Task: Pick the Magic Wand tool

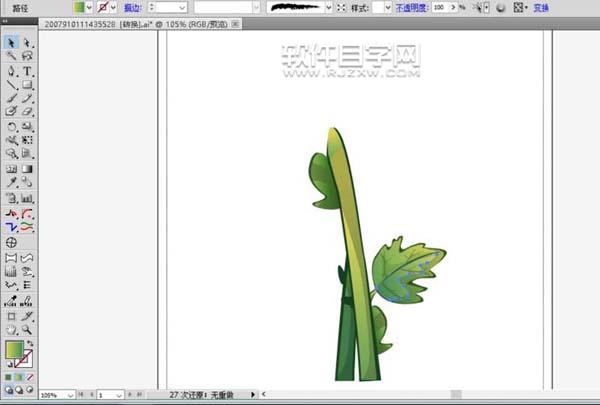Action: (x=11, y=56)
